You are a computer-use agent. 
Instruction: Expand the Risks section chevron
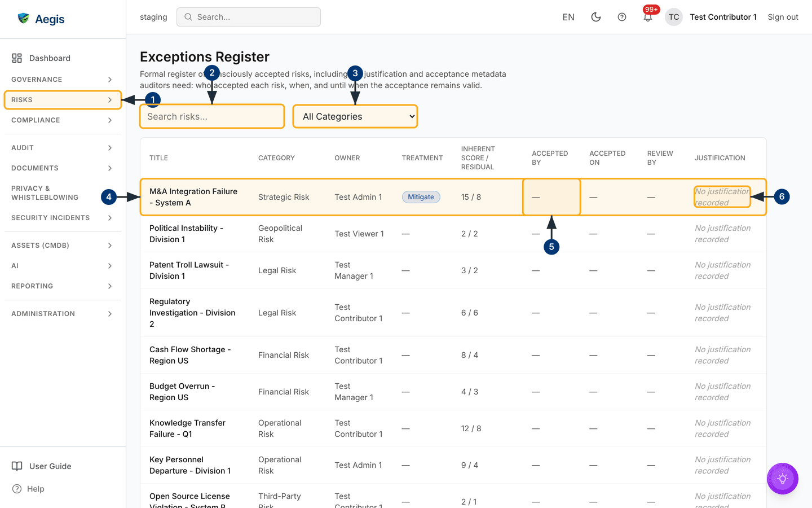point(110,100)
